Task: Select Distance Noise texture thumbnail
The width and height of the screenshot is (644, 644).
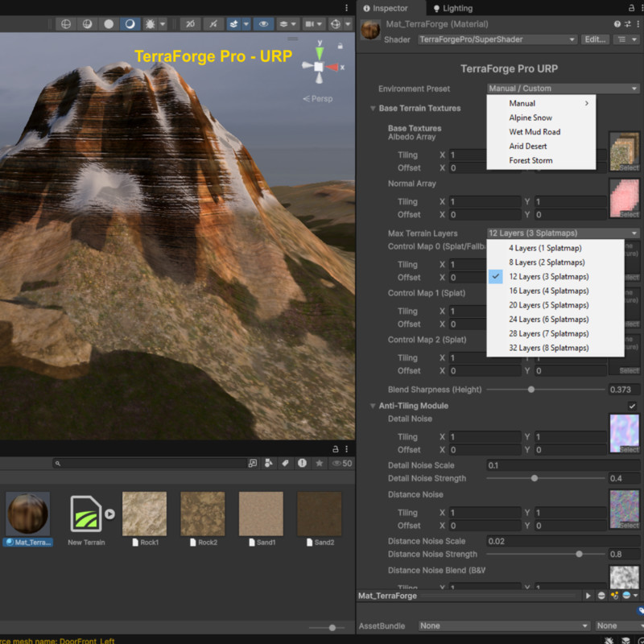Action: point(625,510)
